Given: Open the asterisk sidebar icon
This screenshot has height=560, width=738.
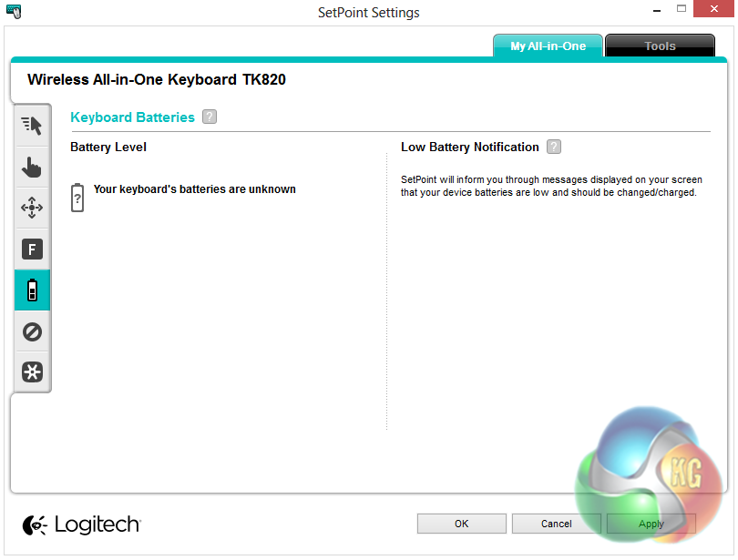Looking at the screenshot, I should tap(32, 372).
